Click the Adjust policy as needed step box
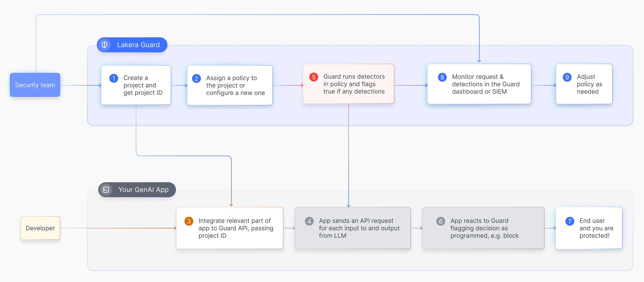Screen dimensions: 644x282 pyautogui.click(x=584, y=84)
